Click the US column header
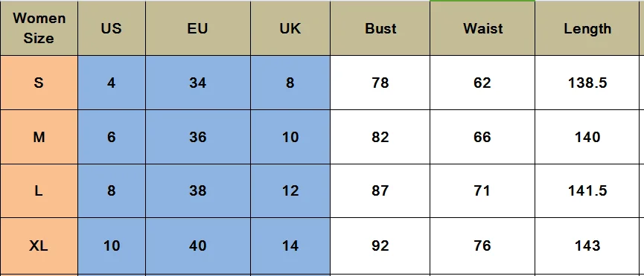This screenshot has width=644, height=276. [111, 28]
